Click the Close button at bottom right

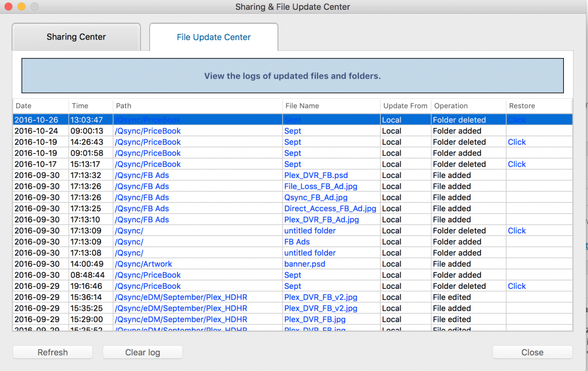532,352
